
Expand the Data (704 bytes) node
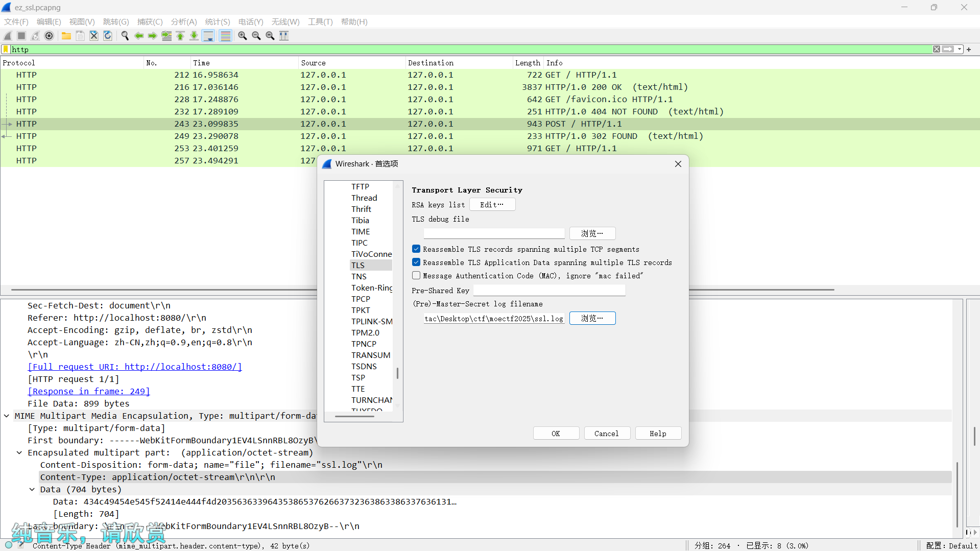(x=32, y=489)
